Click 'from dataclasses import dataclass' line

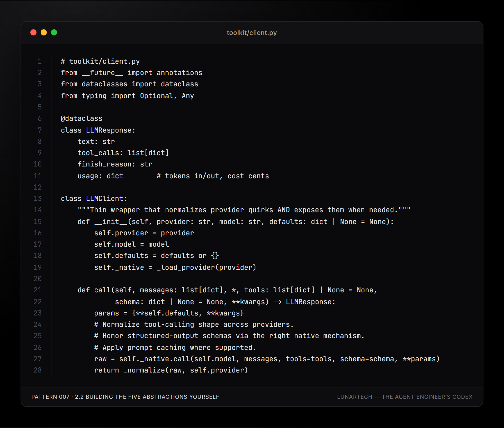[129, 84]
